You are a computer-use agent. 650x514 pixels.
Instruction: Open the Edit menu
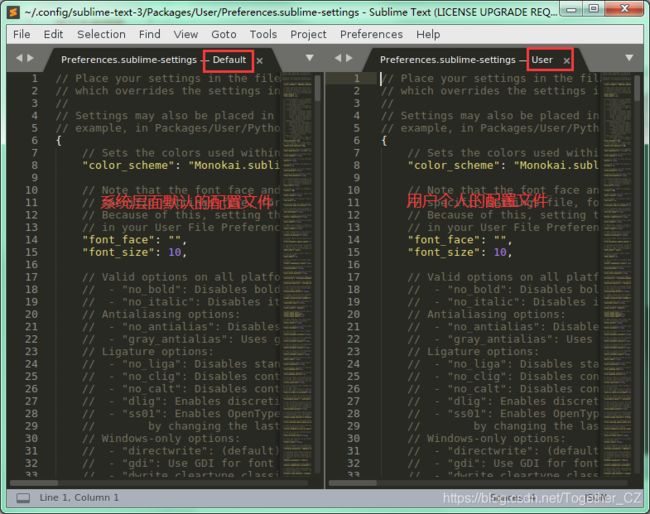(53, 34)
